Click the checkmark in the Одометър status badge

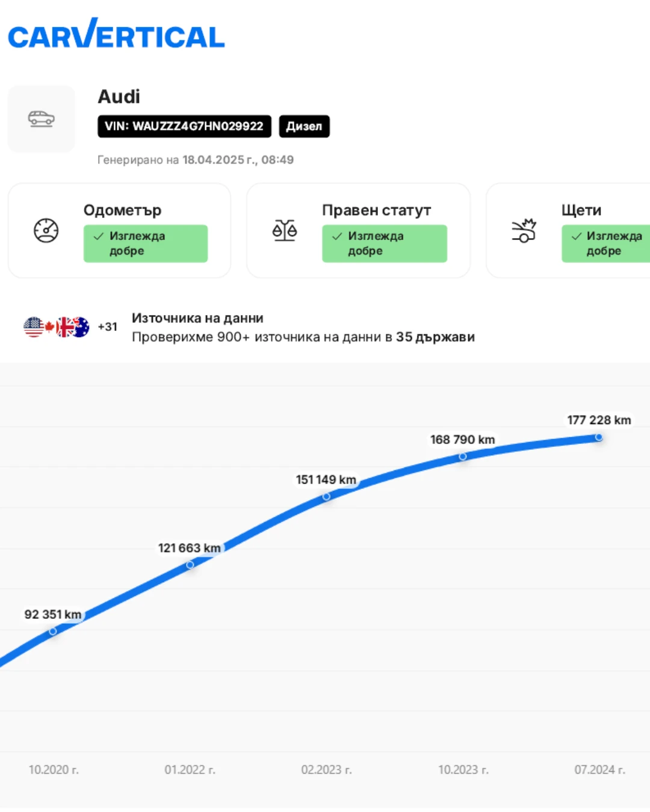(99, 236)
